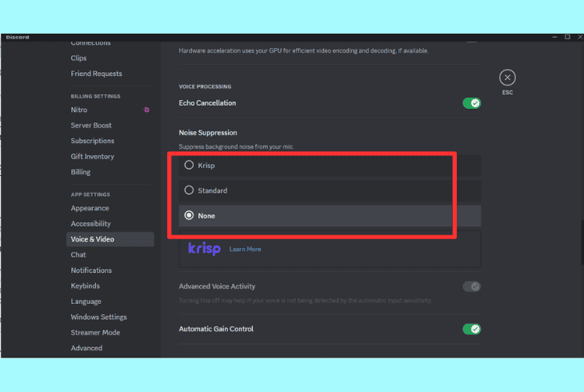The height and width of the screenshot is (392, 584).
Task: Open Language settings
Action: tap(86, 302)
